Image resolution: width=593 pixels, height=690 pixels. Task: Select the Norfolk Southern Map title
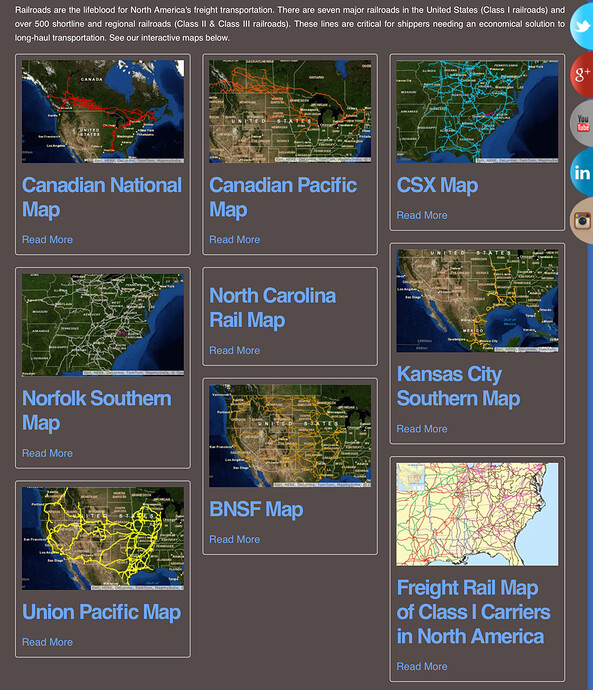click(97, 411)
